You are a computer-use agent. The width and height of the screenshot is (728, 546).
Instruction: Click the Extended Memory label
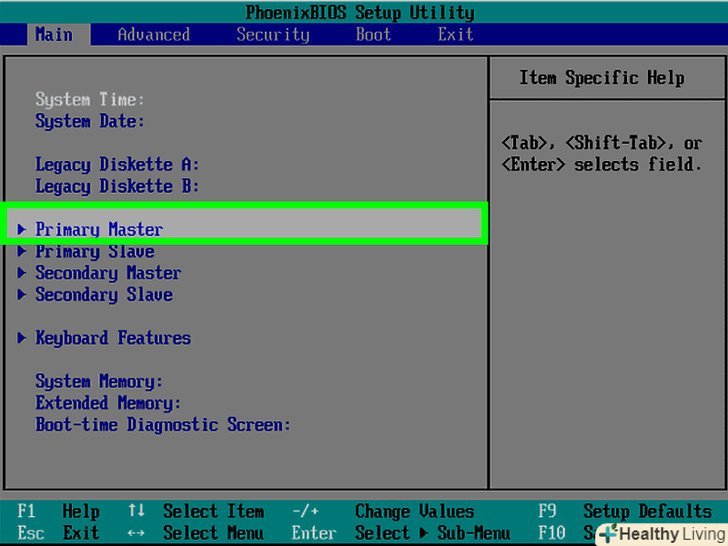point(108,403)
